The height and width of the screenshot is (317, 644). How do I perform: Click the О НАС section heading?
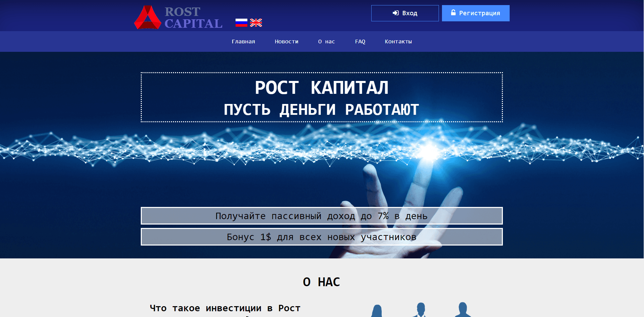pyautogui.click(x=321, y=282)
